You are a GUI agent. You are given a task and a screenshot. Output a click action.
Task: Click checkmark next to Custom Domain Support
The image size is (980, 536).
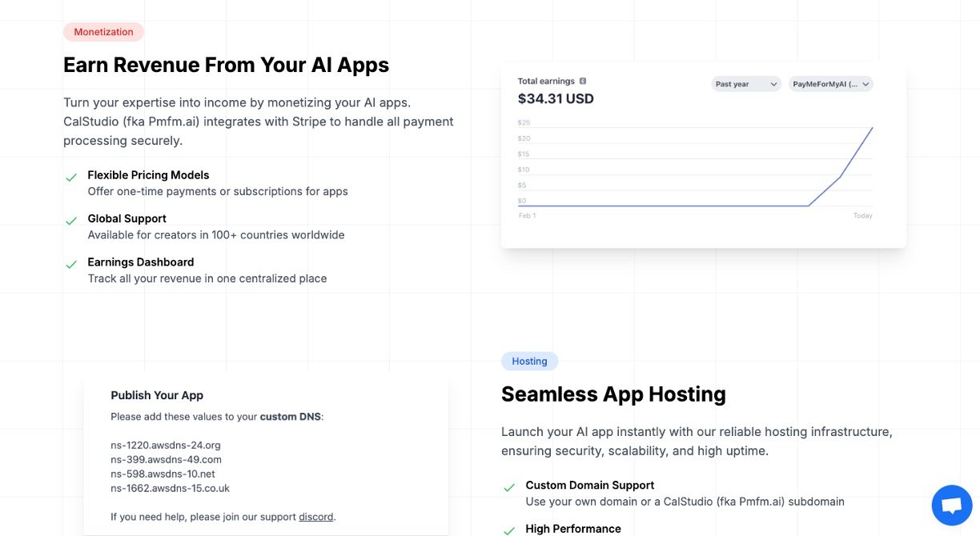pyautogui.click(x=508, y=487)
